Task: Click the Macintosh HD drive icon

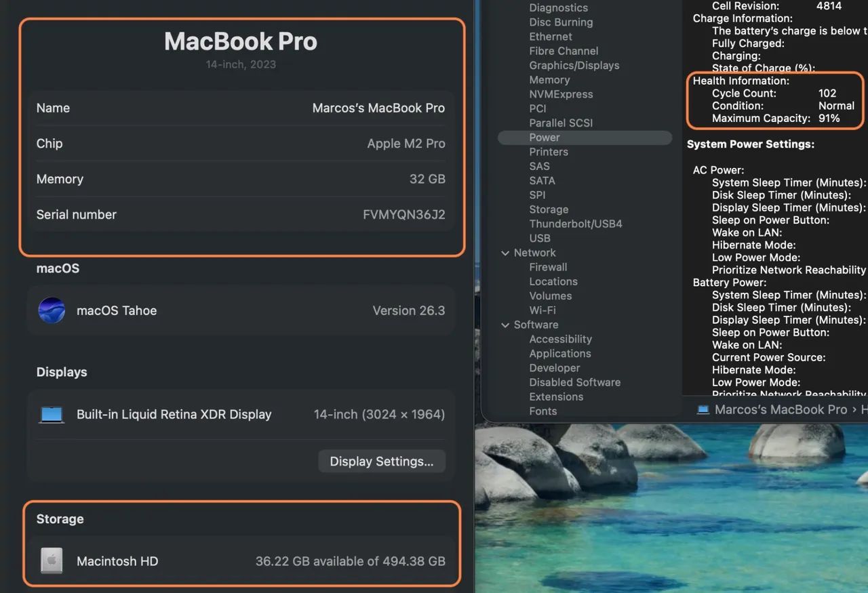Action: point(52,561)
